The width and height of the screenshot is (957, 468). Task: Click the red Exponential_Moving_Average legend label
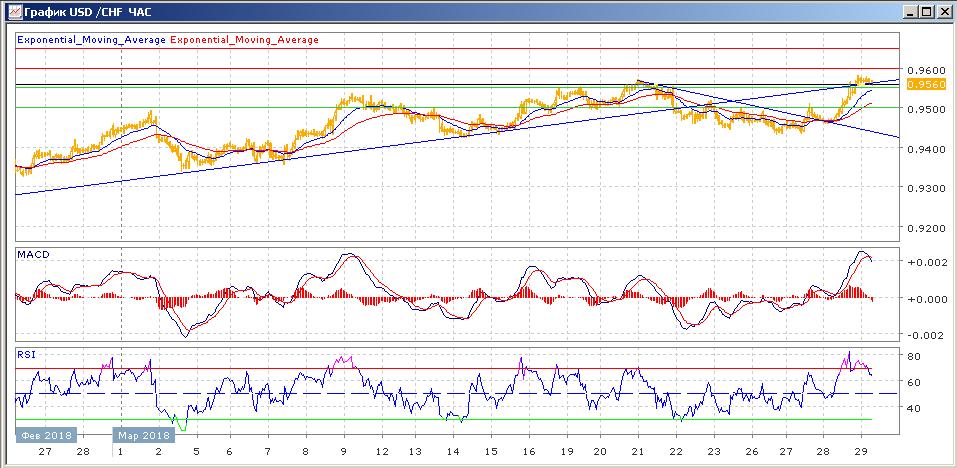pyautogui.click(x=244, y=40)
